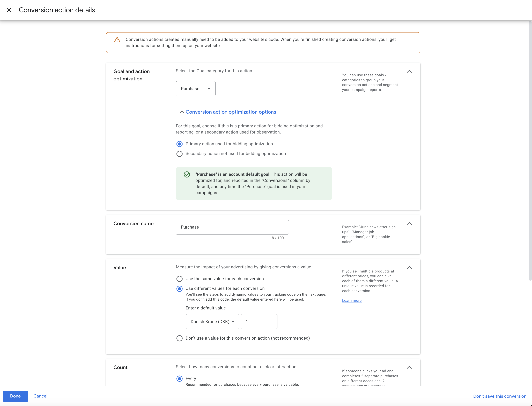Click "Don't save this conversion"
Screen dimensions: 532x406
coord(500,396)
